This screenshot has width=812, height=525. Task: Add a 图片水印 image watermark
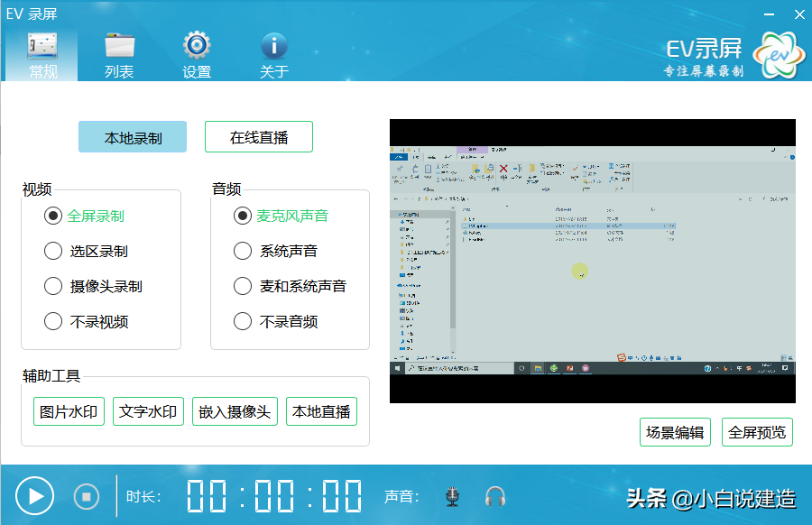click(69, 411)
